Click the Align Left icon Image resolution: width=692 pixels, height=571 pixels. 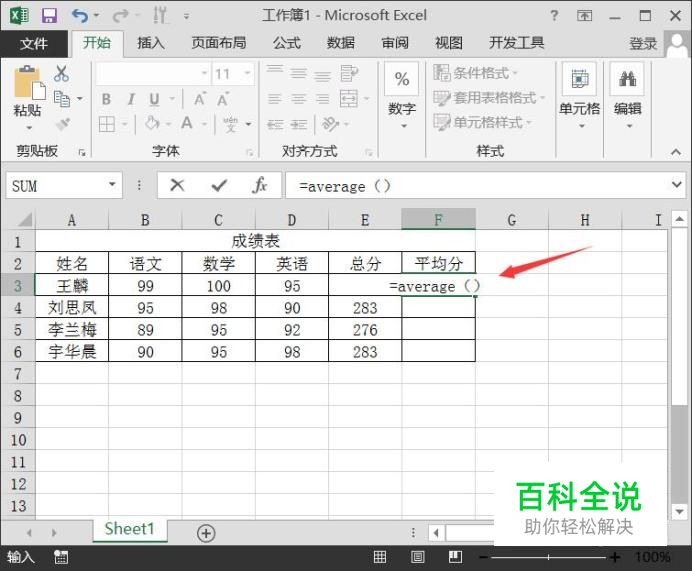click(275, 99)
